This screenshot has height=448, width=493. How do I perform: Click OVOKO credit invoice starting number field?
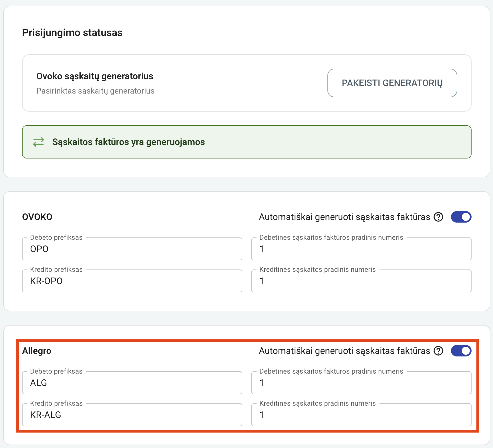pos(361,281)
